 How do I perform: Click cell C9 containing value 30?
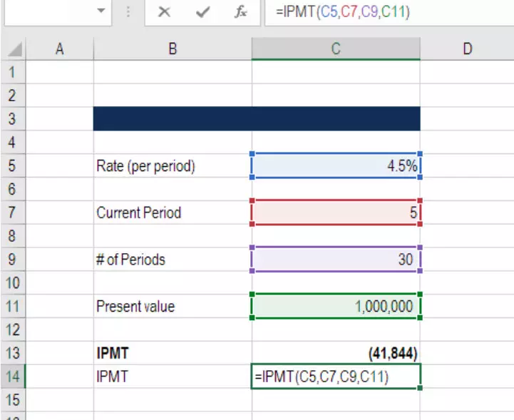tap(336, 260)
